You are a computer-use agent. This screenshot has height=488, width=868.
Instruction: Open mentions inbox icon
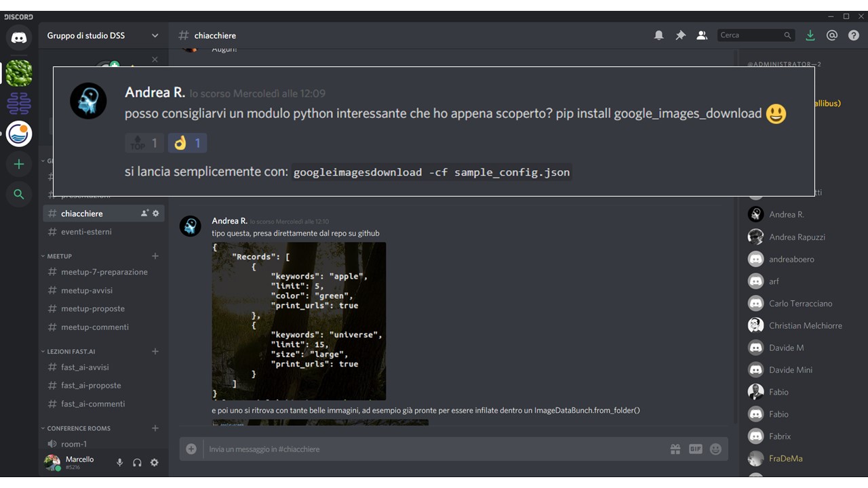coord(832,35)
